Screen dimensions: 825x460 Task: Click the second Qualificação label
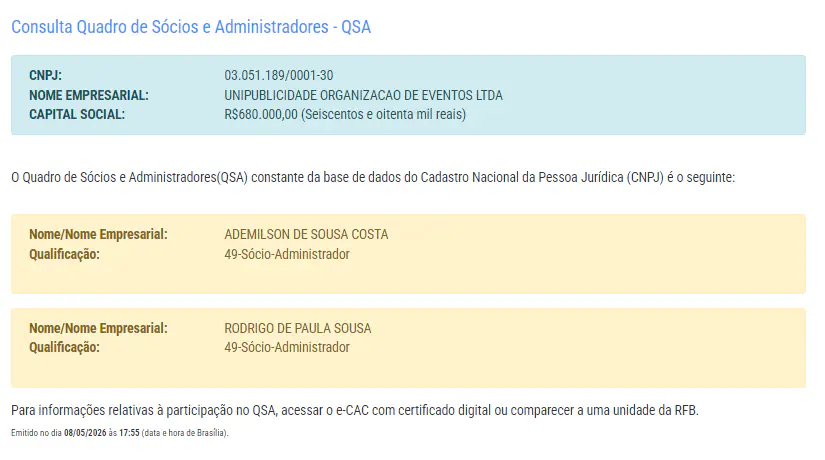coord(64,347)
